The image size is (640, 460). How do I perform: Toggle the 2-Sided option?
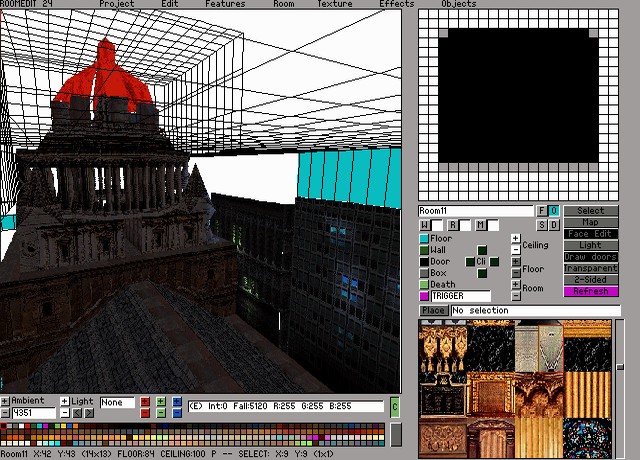coord(590,280)
